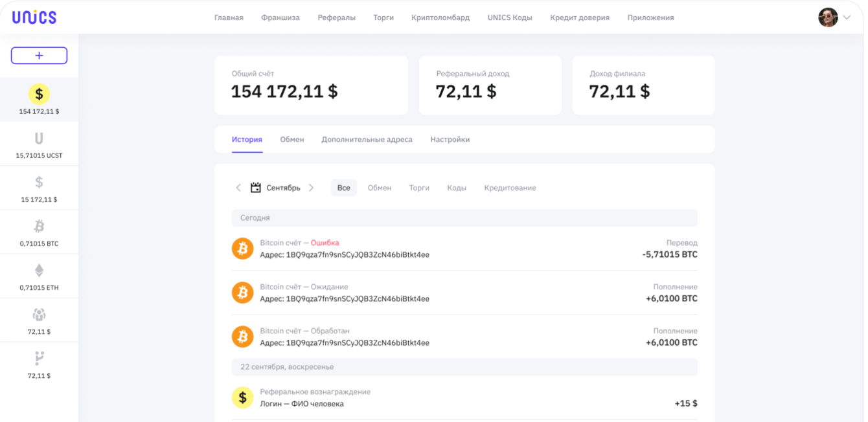The width and height of the screenshot is (868, 422).
Task: Expand the profile dropdown chevron
Action: [x=847, y=17]
